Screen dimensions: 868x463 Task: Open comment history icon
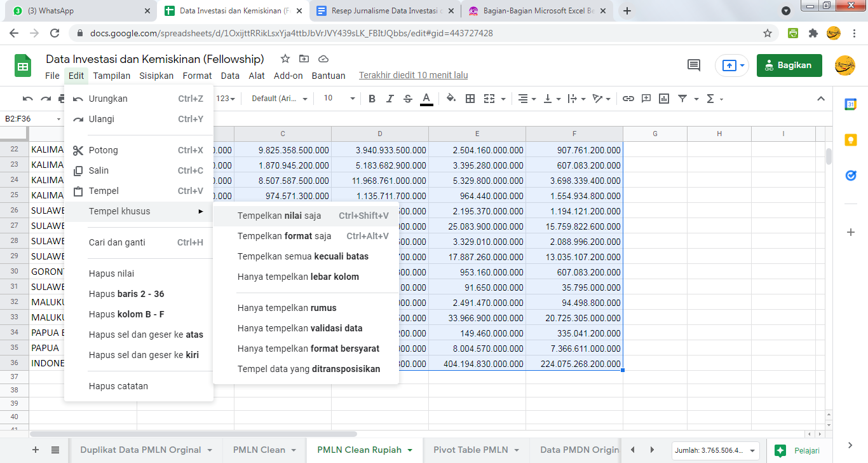694,66
